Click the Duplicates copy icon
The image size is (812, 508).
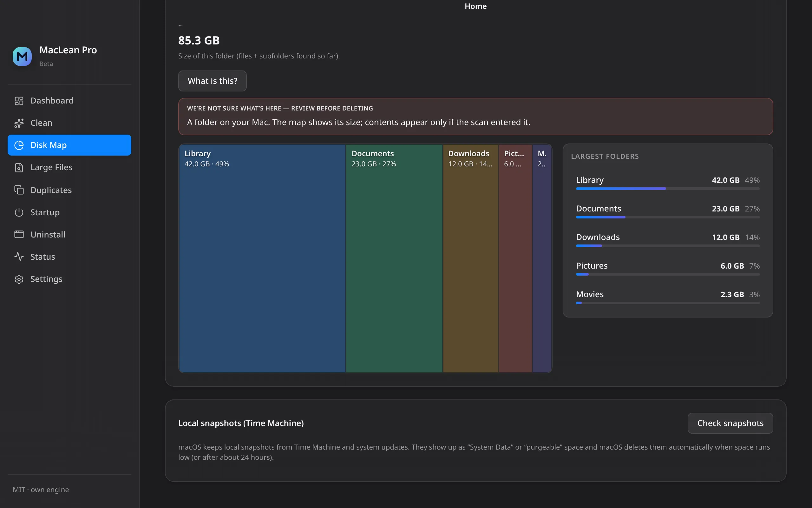point(19,190)
